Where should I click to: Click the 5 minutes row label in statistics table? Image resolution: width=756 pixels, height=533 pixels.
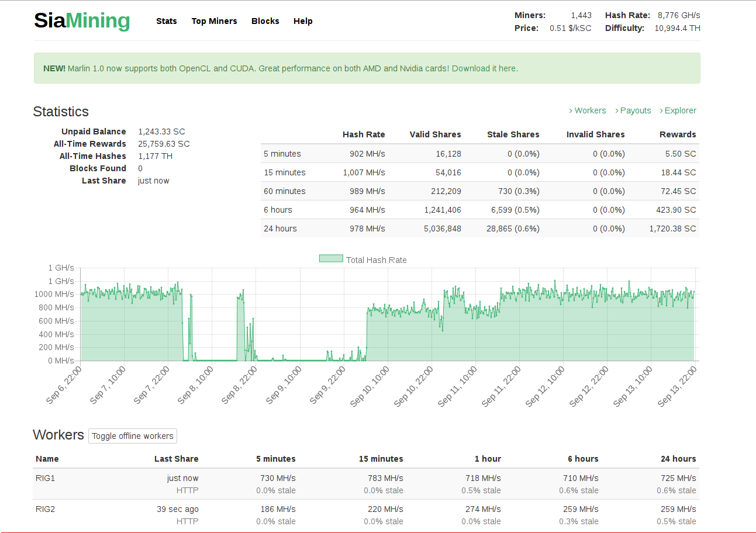282,154
